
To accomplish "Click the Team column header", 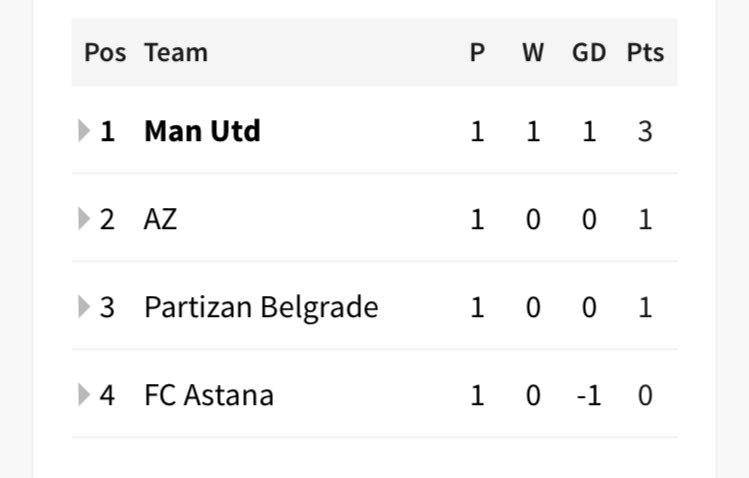I will (x=176, y=52).
